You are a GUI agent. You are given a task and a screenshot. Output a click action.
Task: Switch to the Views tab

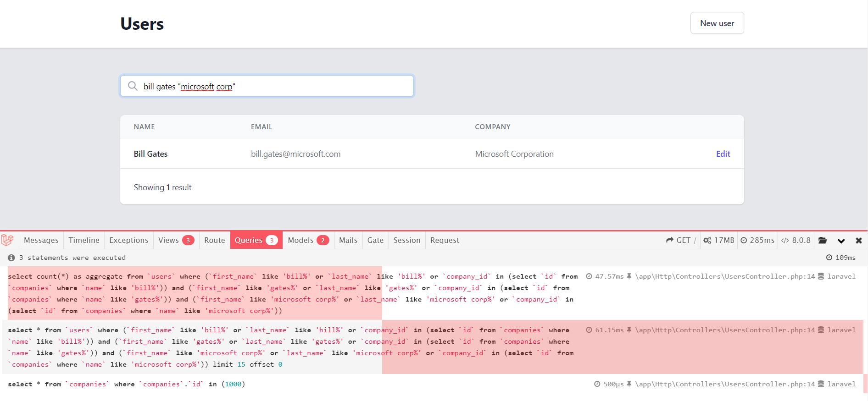pos(176,240)
